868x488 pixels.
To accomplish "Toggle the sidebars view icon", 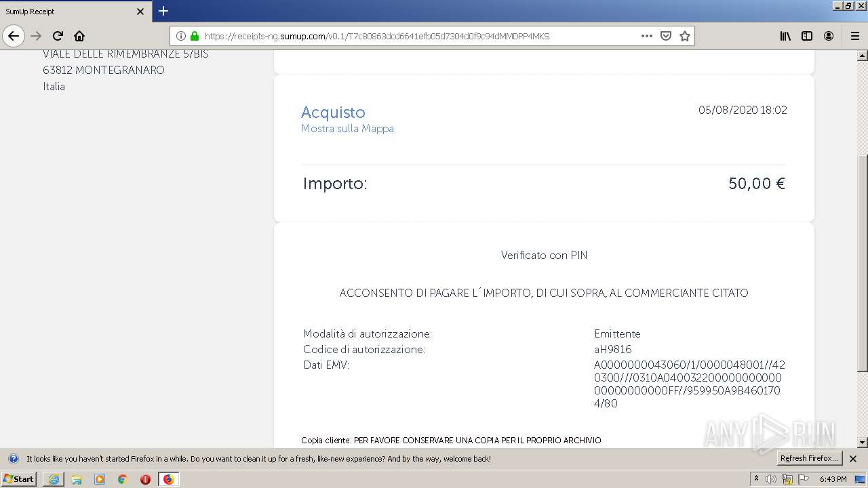I will [x=807, y=36].
